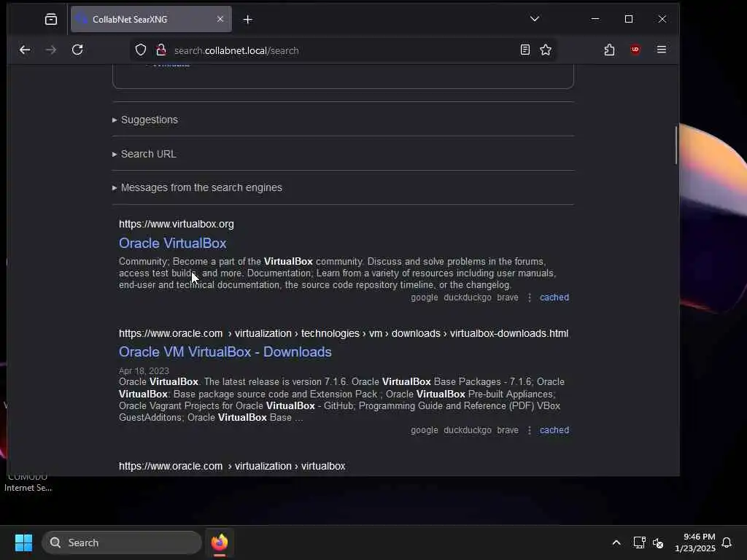List all tabs using the chevron
This screenshot has width=747, height=560.
[x=535, y=19]
